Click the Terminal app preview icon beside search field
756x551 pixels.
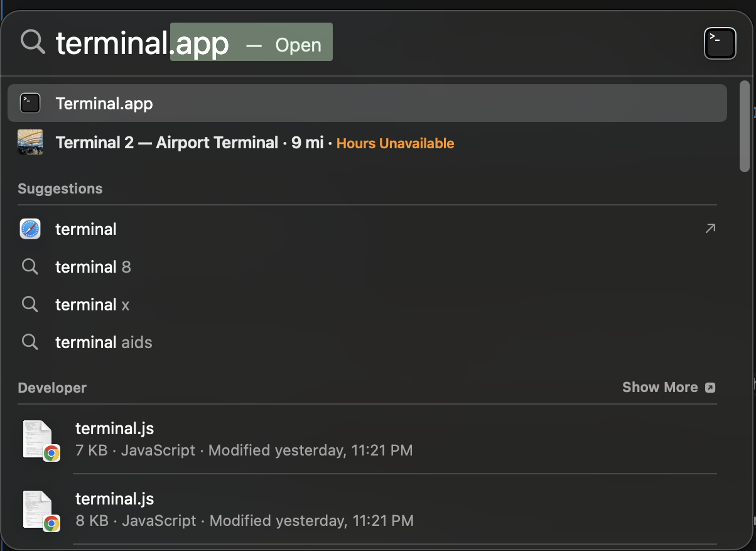click(x=720, y=43)
